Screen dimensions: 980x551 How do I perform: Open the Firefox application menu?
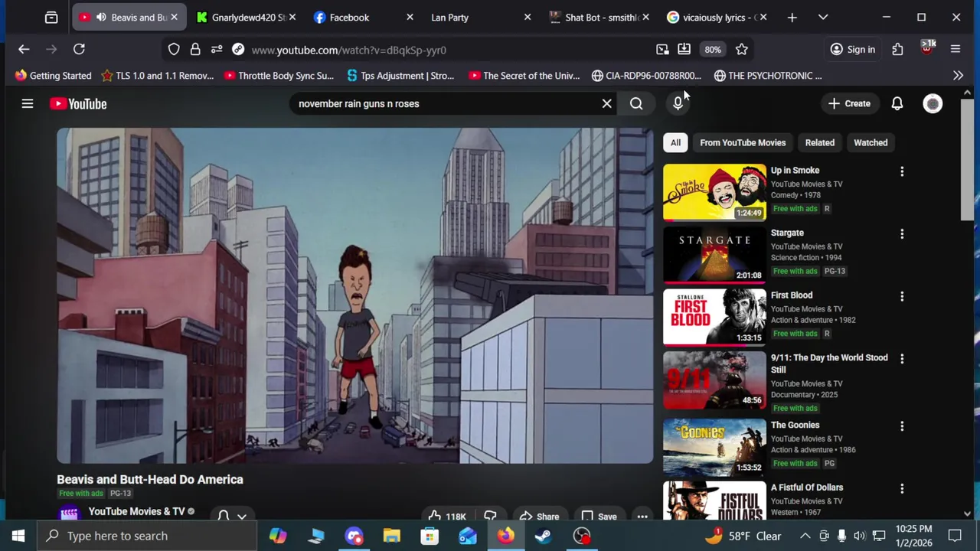point(955,50)
